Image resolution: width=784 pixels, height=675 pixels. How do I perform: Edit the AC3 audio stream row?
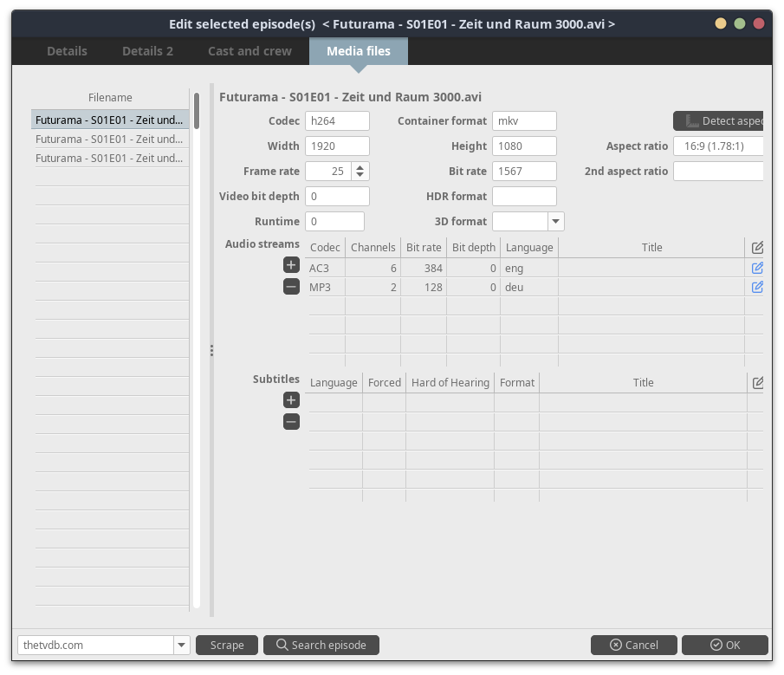tap(757, 268)
